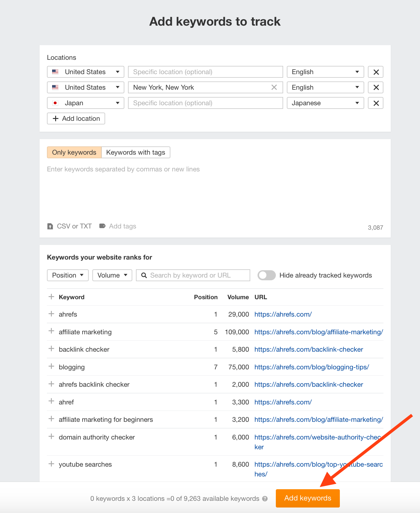Click the search magnifier icon

144,275
